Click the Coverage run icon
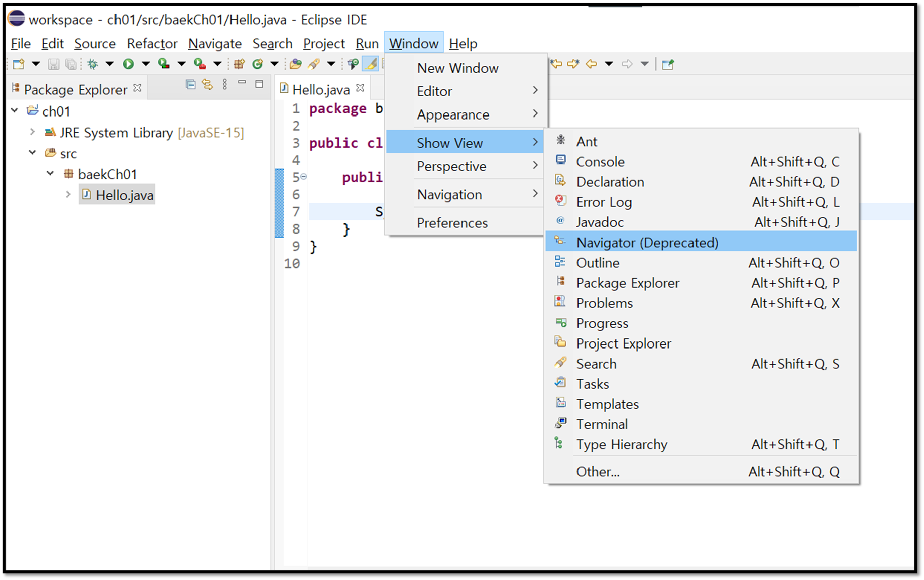The height and width of the screenshot is (580, 924). click(164, 64)
